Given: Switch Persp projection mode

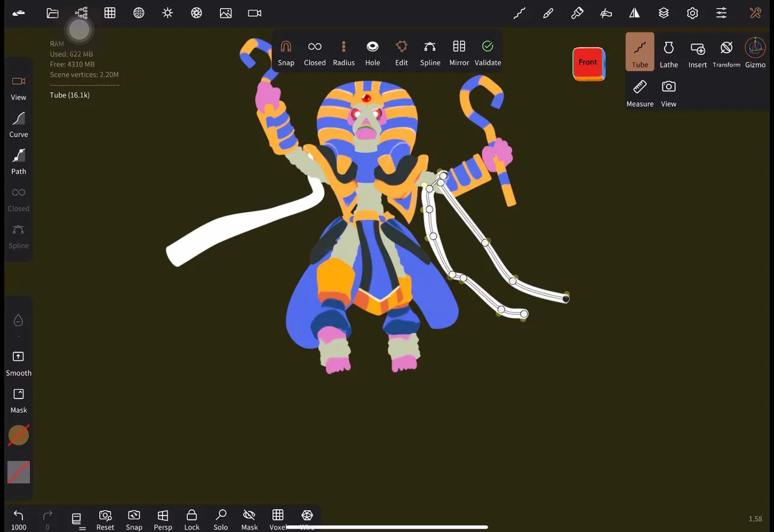Looking at the screenshot, I should click(x=163, y=519).
